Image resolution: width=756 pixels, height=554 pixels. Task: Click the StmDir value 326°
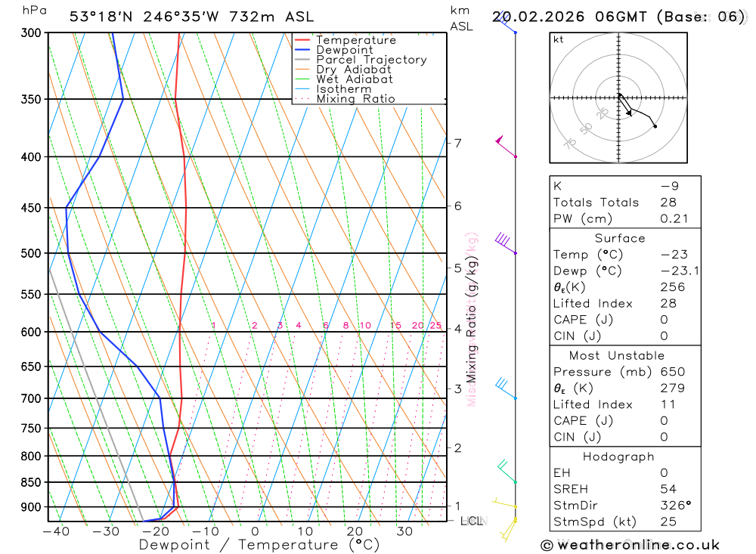click(x=676, y=506)
